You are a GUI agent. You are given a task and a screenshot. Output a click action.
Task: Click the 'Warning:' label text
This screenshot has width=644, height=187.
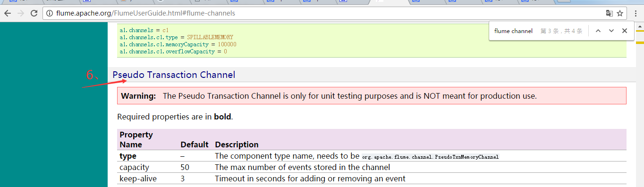138,96
